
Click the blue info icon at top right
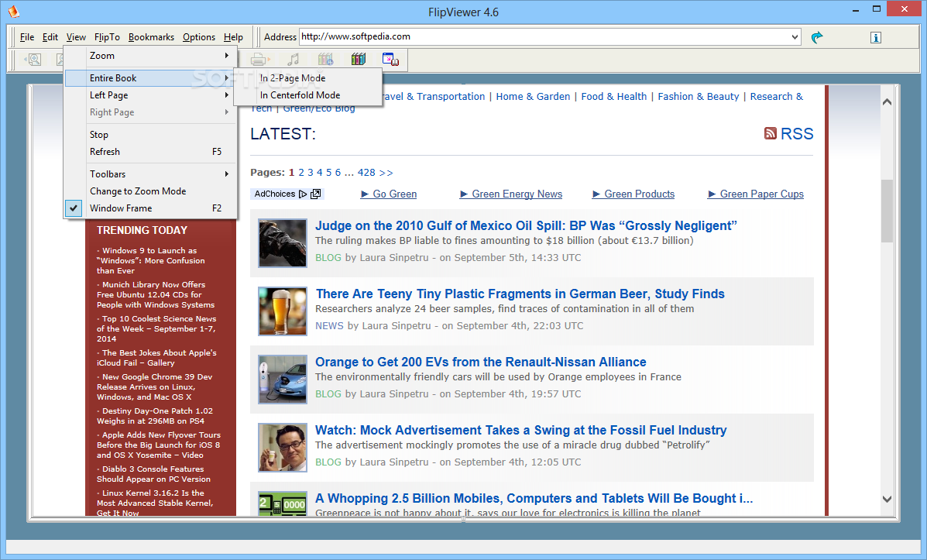coord(876,37)
